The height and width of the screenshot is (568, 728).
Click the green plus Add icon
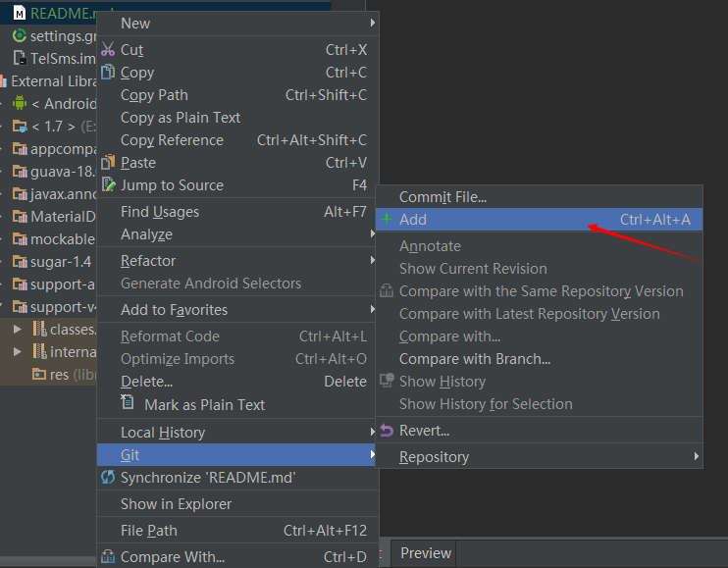[387, 220]
